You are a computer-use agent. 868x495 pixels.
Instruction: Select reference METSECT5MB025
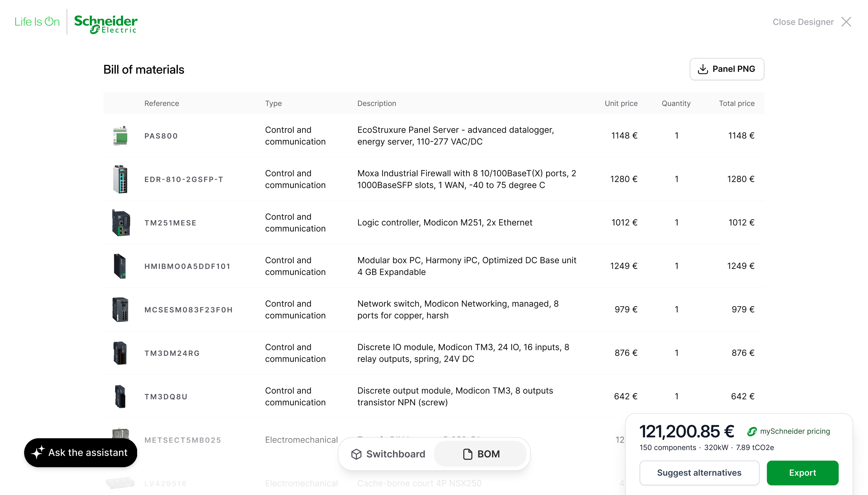[x=183, y=440]
